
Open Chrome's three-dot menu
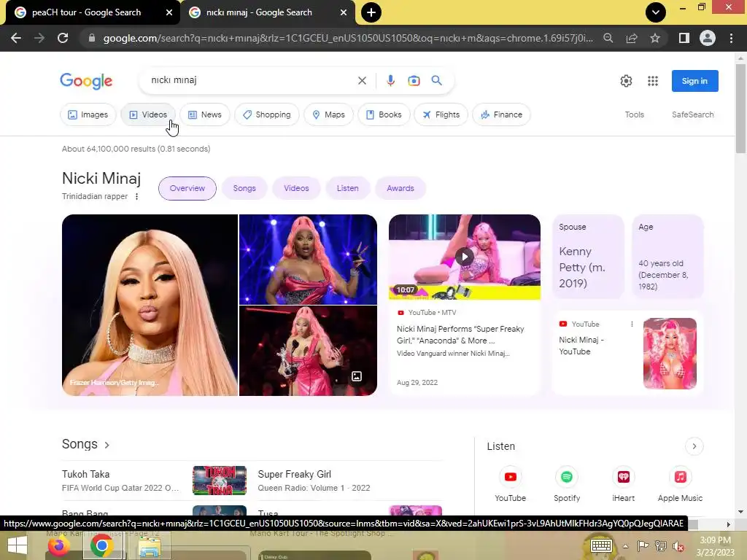click(731, 38)
